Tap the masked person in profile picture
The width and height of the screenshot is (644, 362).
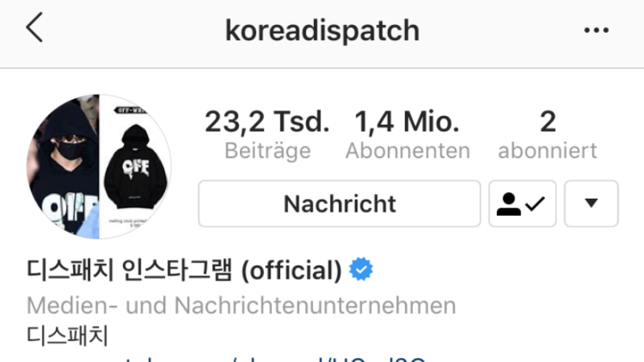click(x=63, y=168)
